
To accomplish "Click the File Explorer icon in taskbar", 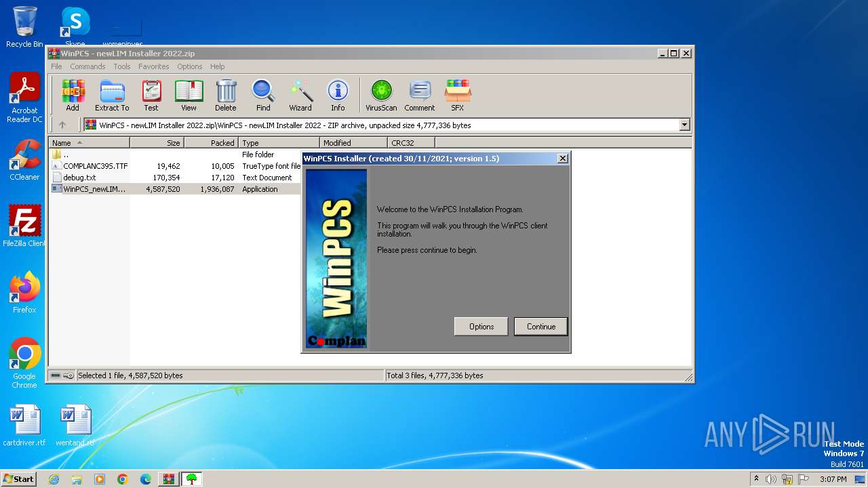I will (77, 479).
